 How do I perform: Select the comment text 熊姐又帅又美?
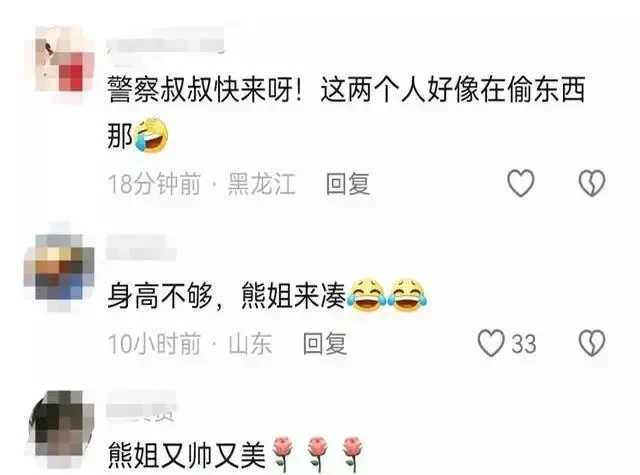(187, 455)
